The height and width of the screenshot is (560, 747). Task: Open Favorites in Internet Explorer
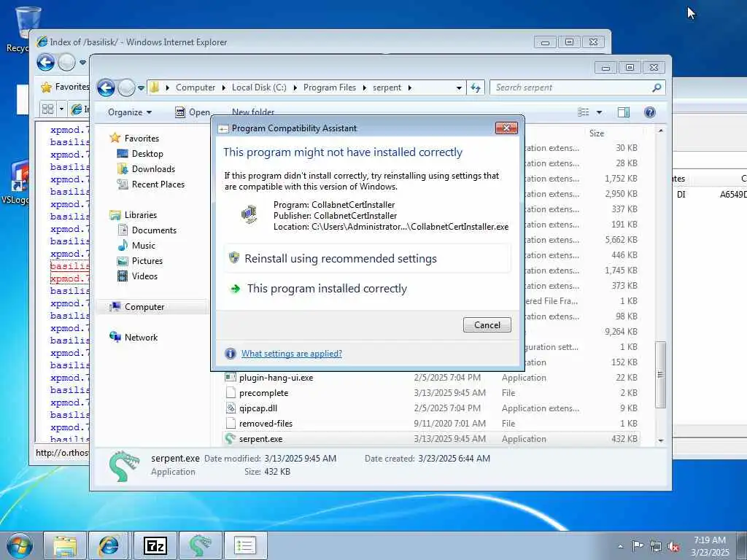coord(65,87)
